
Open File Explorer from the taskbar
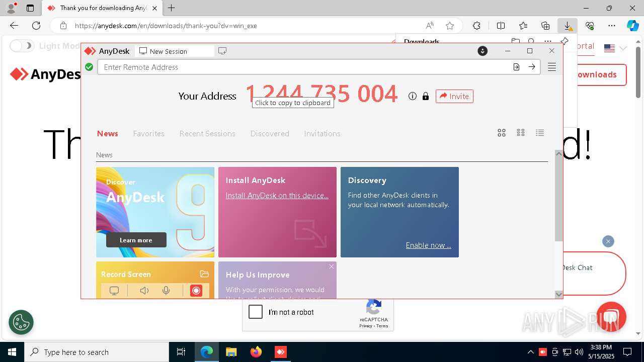pos(231,352)
